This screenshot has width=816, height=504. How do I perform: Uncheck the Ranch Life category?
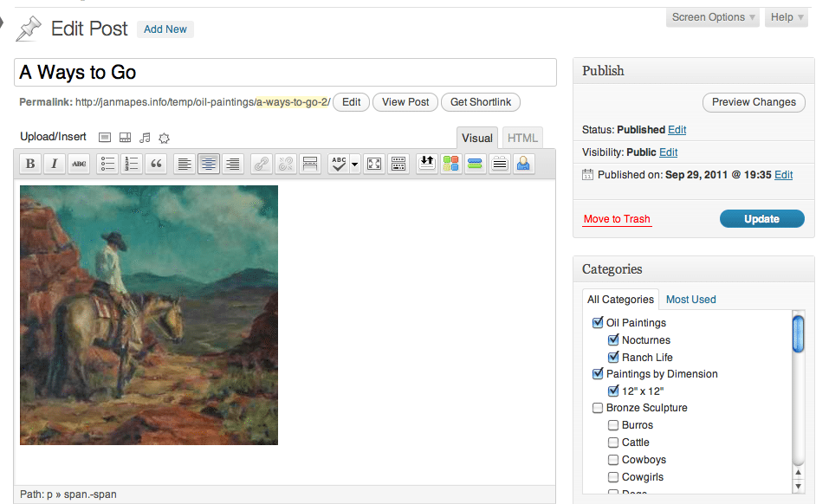(613, 358)
